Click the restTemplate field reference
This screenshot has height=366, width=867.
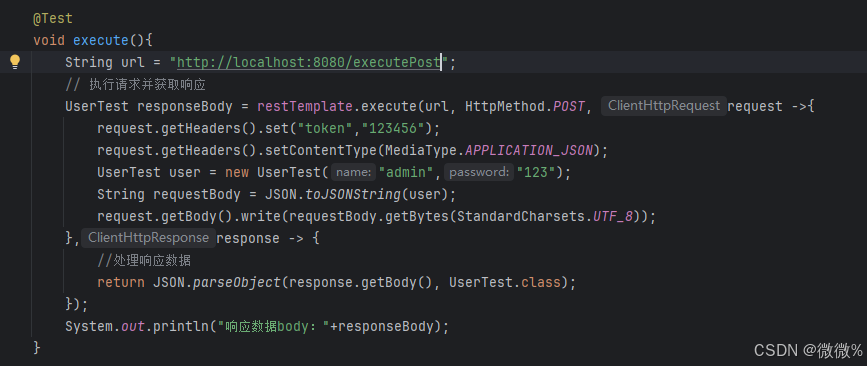click(305, 106)
